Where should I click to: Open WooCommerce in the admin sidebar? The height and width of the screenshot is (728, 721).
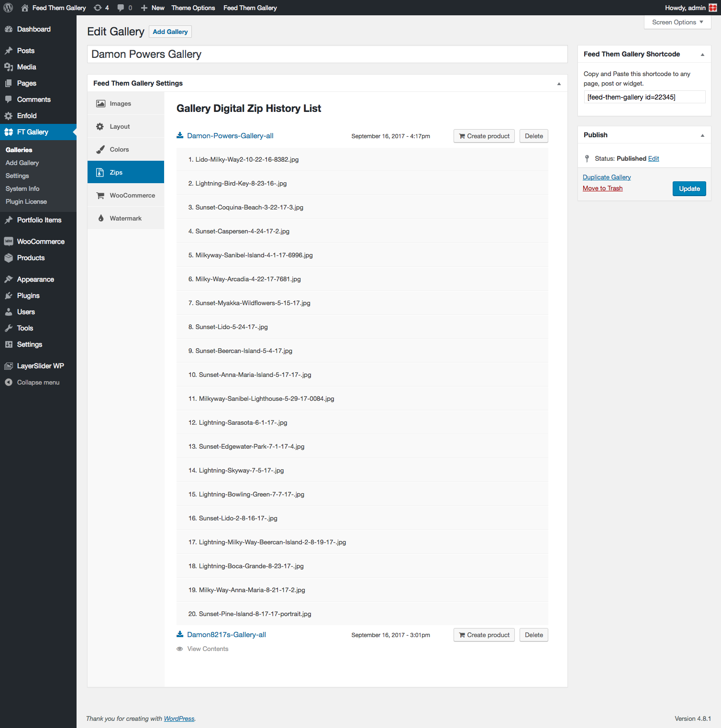click(x=38, y=242)
